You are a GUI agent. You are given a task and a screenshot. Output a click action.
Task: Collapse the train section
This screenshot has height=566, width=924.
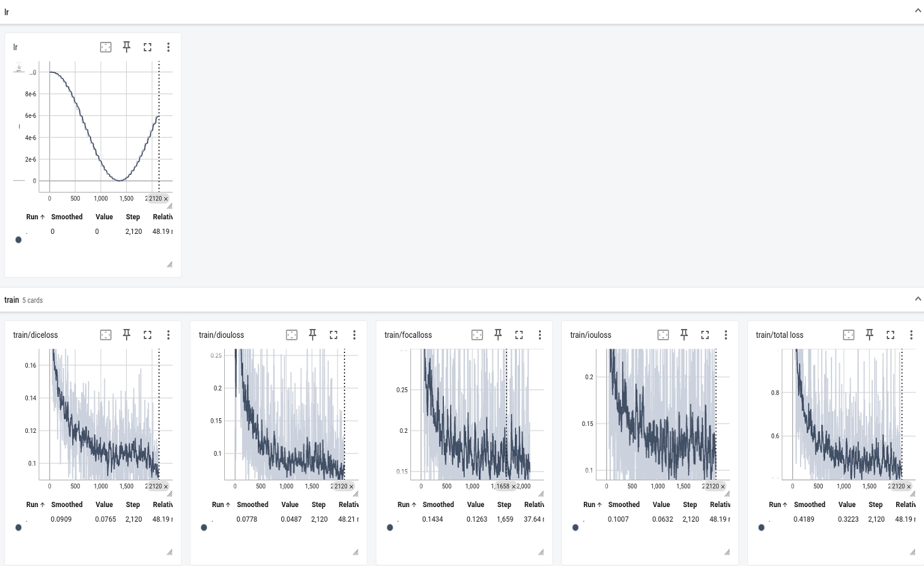[x=918, y=299]
